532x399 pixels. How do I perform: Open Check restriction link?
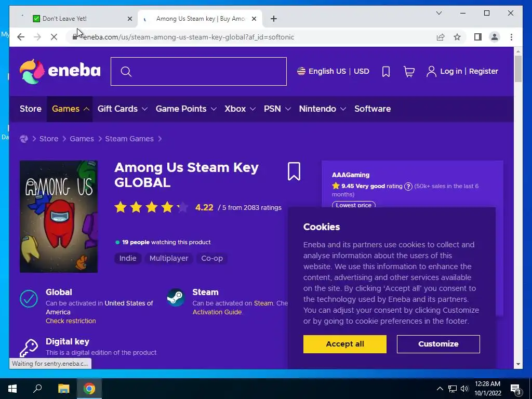coord(71,321)
